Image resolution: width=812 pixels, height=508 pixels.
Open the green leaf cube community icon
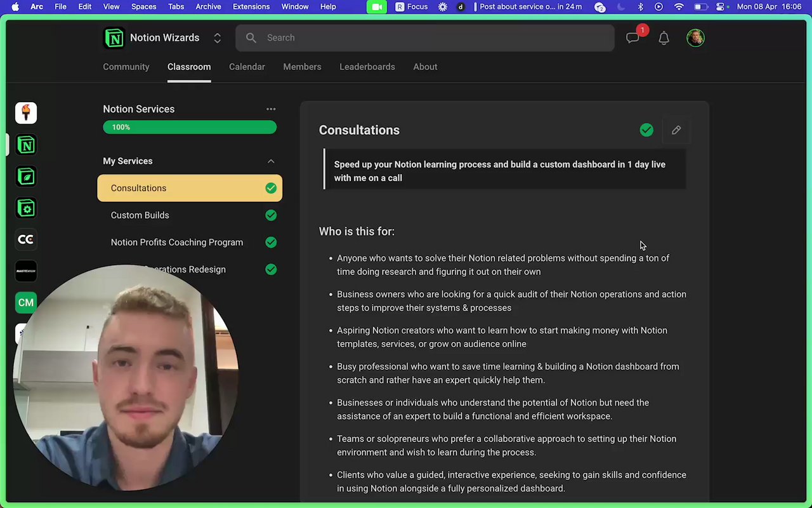(26, 177)
